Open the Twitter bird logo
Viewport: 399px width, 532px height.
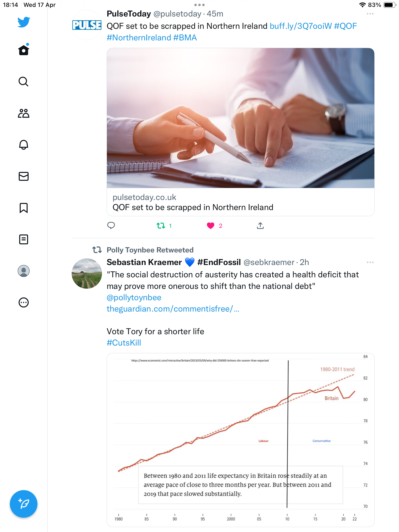[x=24, y=22]
